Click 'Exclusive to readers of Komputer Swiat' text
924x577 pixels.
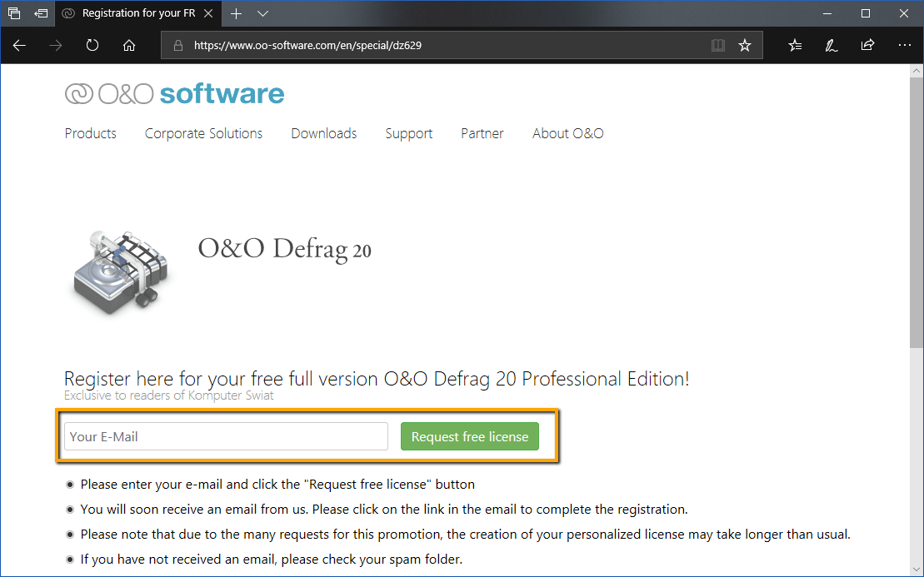coord(168,395)
